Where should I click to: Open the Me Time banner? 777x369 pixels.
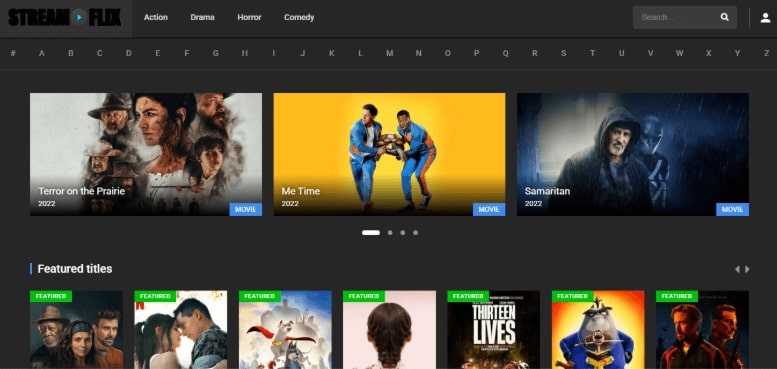click(x=389, y=154)
